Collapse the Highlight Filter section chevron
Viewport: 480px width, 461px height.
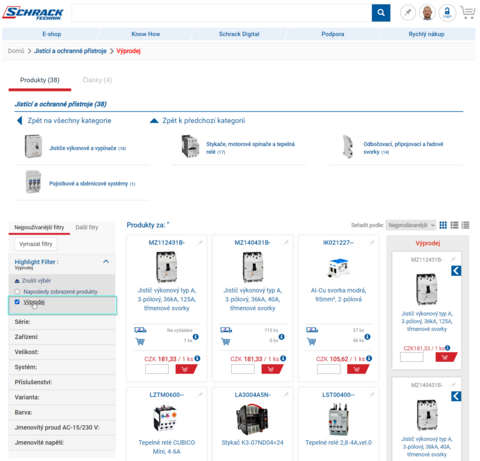106,262
